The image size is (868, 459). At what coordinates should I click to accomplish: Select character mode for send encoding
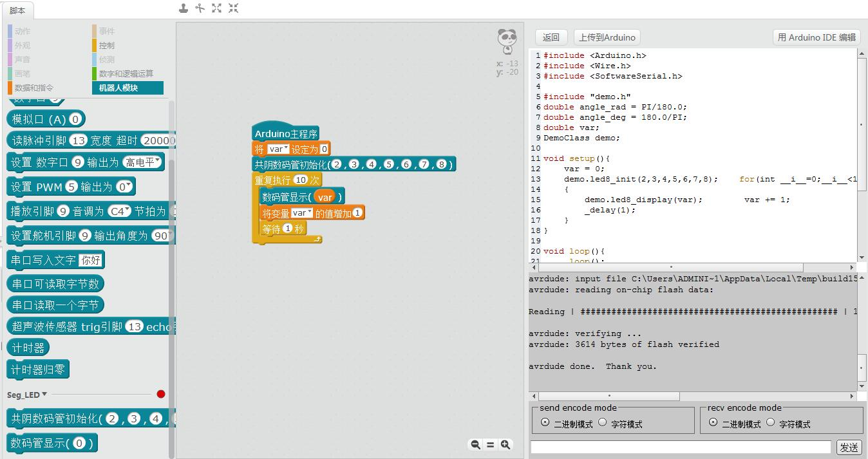[603, 423]
